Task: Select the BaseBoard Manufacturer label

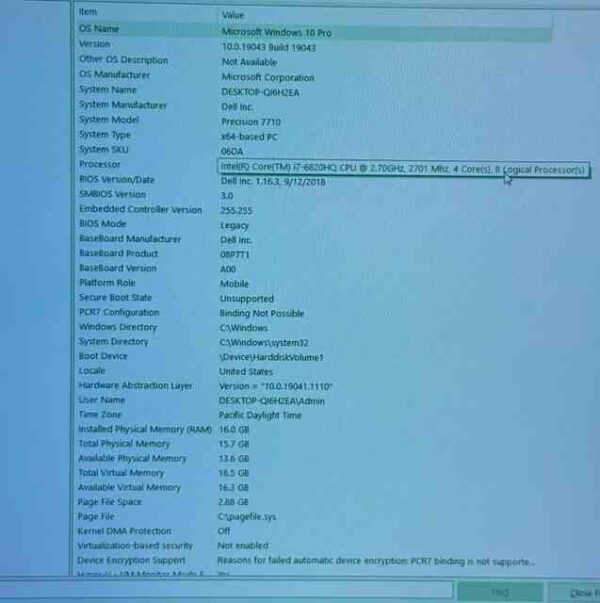Action: (130, 239)
